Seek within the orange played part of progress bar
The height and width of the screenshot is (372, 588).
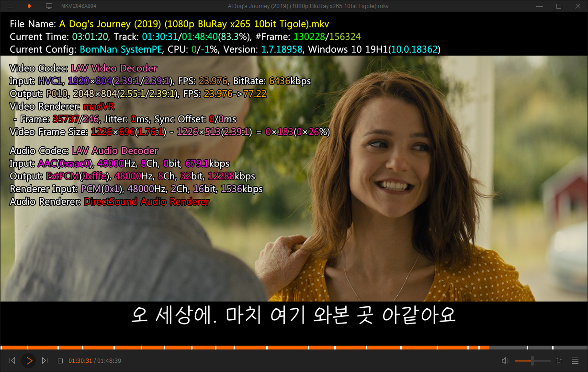coord(245,348)
